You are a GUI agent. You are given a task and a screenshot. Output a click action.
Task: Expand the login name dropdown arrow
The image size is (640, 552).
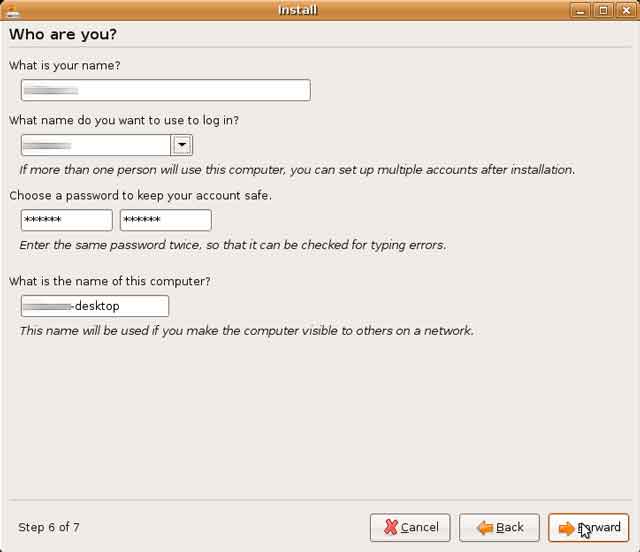point(181,145)
